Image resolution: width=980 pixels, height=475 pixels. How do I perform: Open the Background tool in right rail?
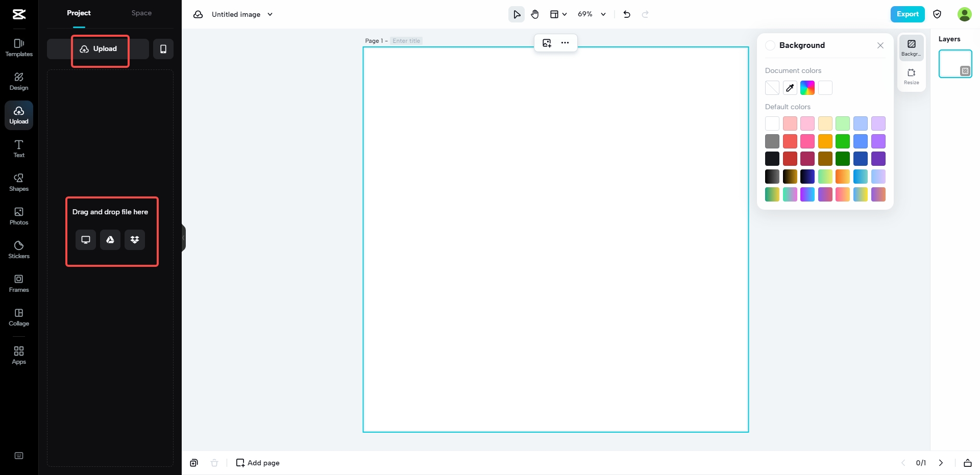click(x=912, y=48)
